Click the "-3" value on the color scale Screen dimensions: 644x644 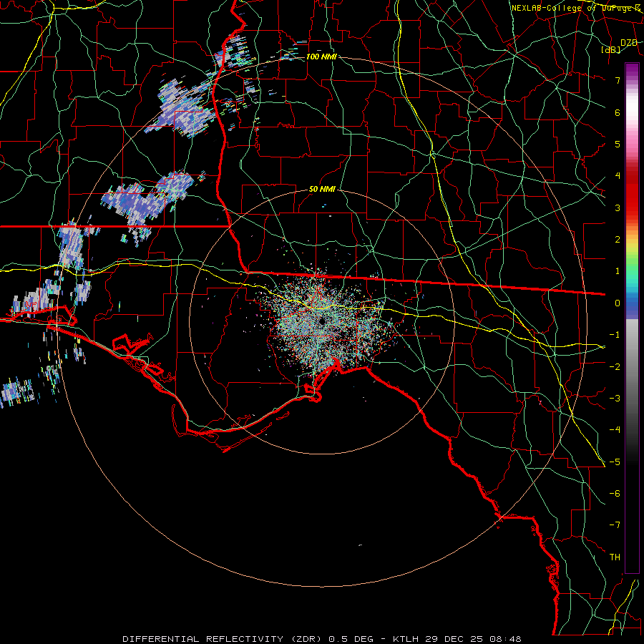[615, 398]
